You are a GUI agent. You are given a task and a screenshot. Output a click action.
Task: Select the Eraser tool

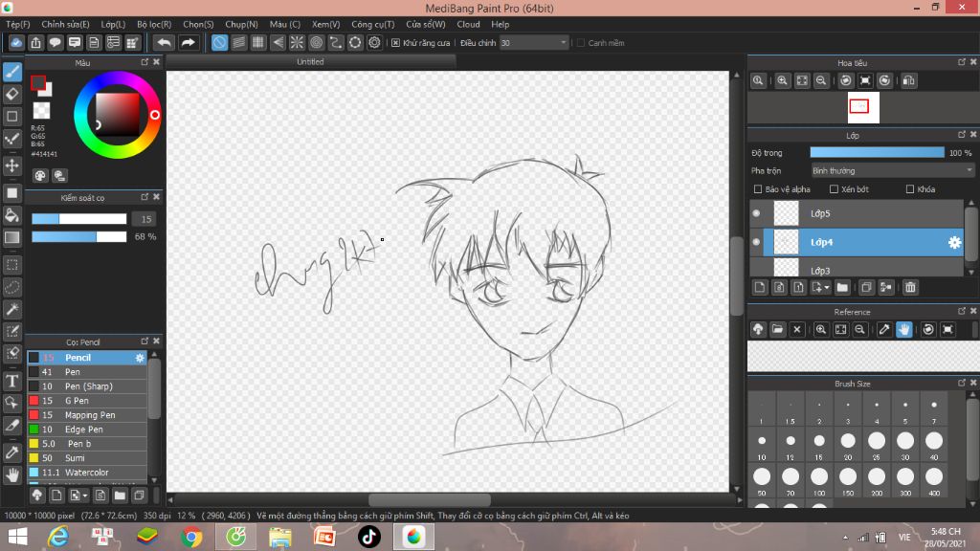coord(12,95)
